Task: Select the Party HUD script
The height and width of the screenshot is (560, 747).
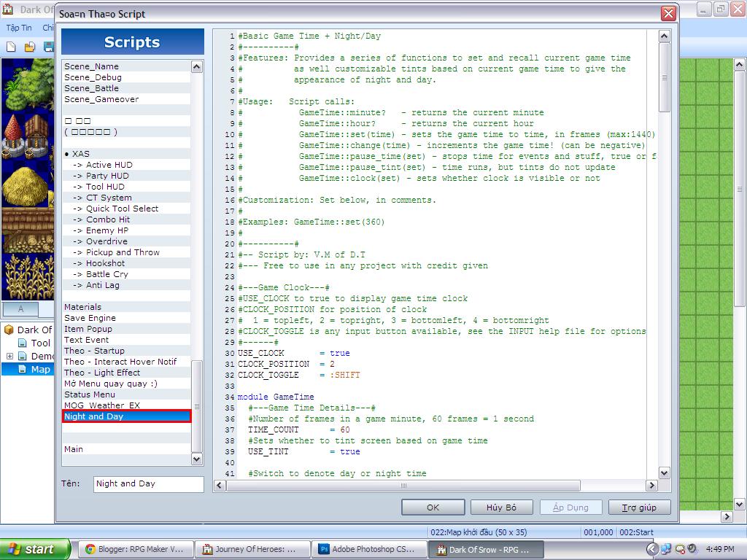Action: point(126,176)
